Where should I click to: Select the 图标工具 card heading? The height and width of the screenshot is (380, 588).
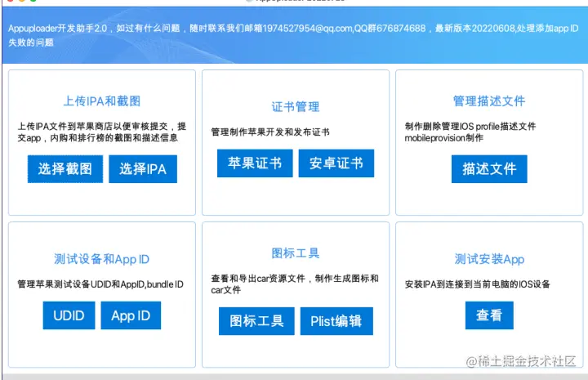point(296,253)
